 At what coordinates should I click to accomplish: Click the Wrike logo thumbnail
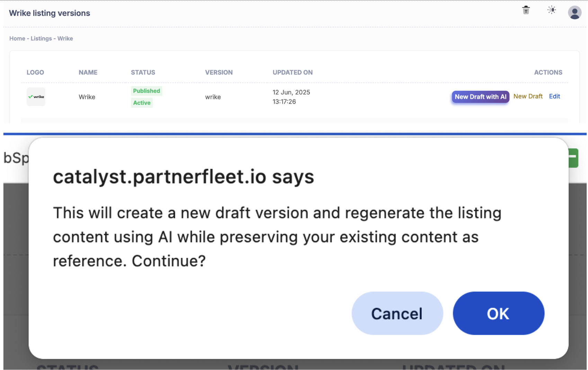[36, 97]
